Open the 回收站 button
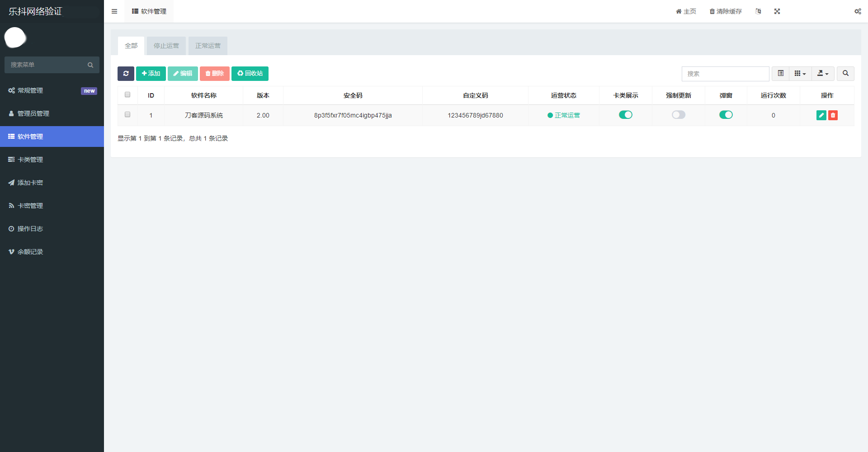The height and width of the screenshot is (452, 868). 250,74
